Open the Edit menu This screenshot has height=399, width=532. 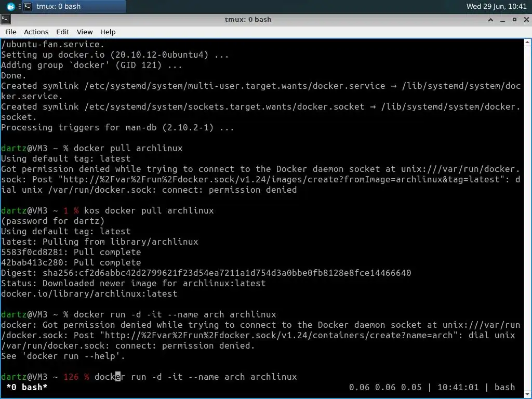coord(62,32)
